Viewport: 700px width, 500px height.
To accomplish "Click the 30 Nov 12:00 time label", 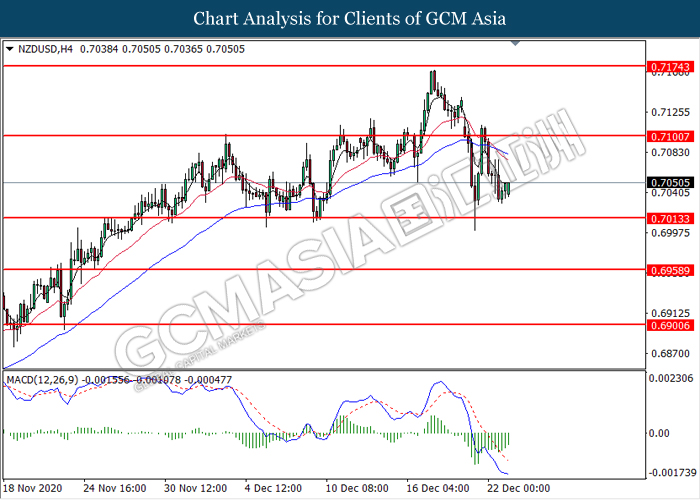I will click(x=196, y=488).
